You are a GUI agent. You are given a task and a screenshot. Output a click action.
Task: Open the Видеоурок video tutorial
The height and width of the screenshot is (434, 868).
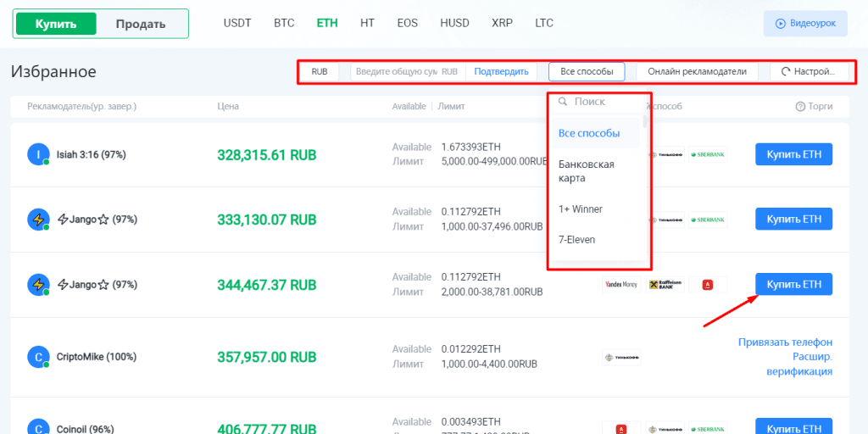[x=805, y=23]
